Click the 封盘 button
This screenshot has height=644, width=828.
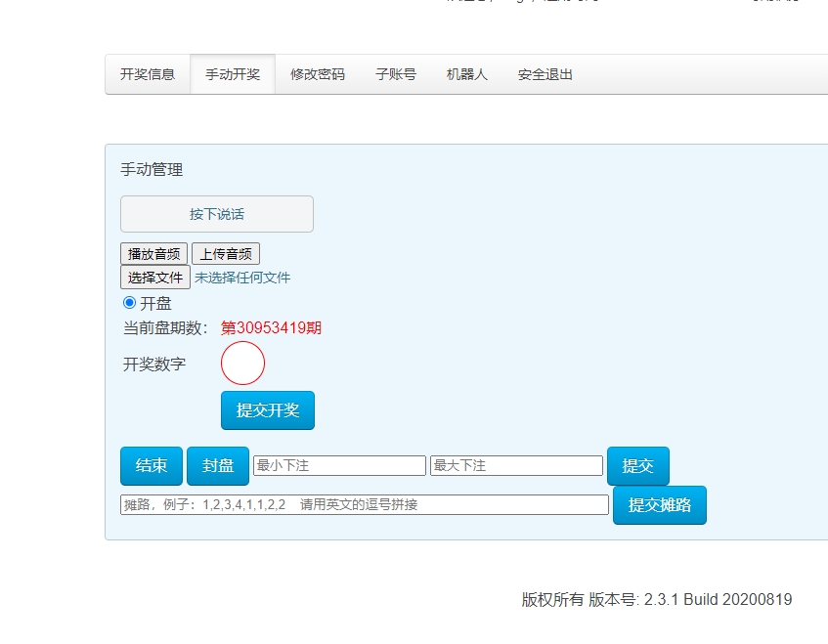[218, 465]
